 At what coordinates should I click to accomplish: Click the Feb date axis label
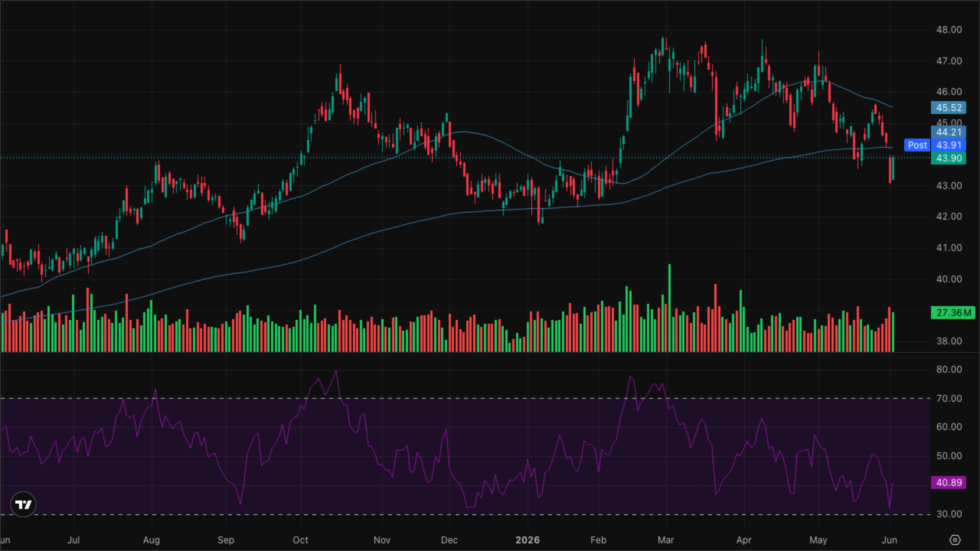(x=598, y=540)
